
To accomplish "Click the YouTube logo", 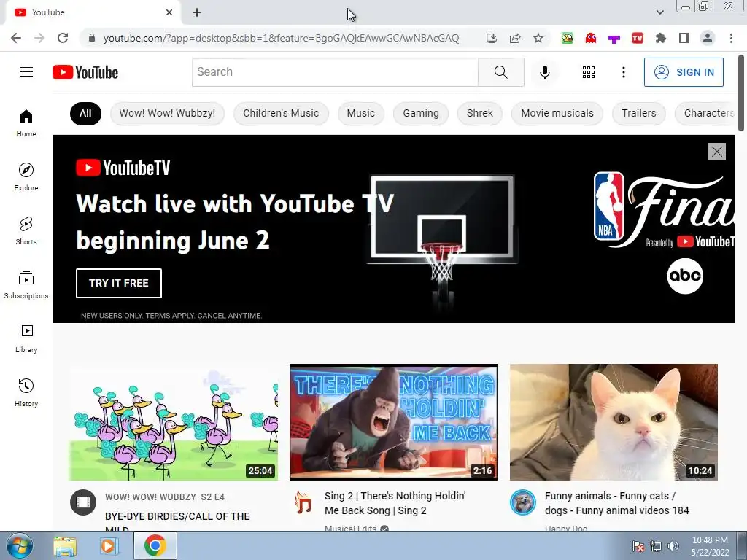I will (85, 72).
